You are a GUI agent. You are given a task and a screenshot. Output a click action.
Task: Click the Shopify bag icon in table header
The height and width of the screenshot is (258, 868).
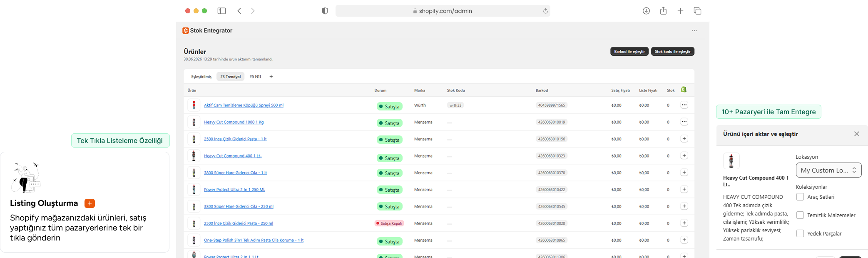coord(684,90)
